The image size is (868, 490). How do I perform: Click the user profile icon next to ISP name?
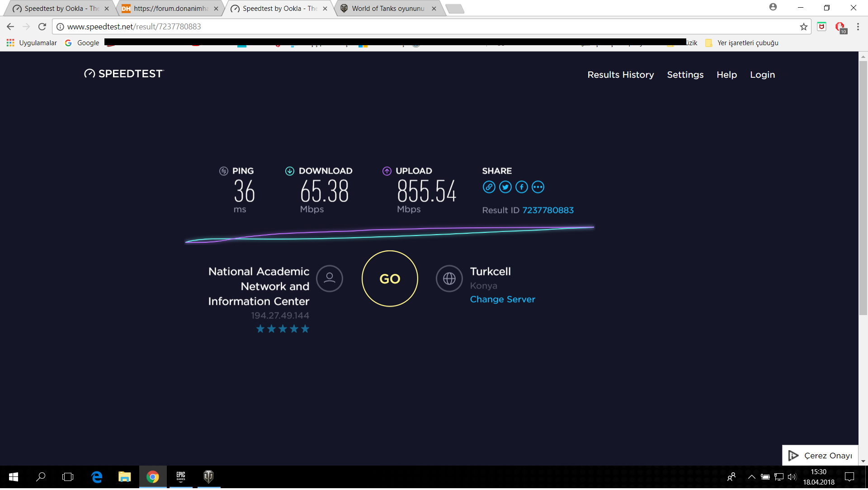(x=329, y=278)
